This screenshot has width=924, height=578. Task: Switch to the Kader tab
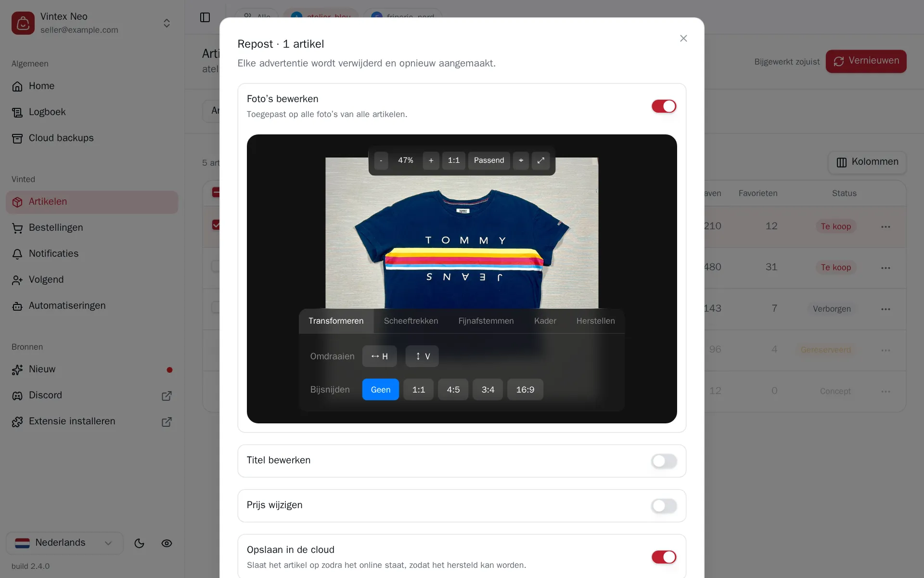pyautogui.click(x=545, y=321)
